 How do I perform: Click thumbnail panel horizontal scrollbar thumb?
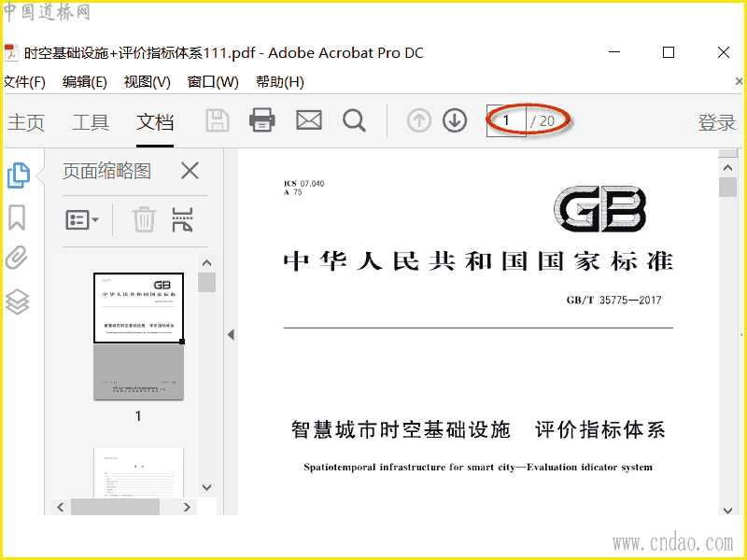click(x=115, y=507)
